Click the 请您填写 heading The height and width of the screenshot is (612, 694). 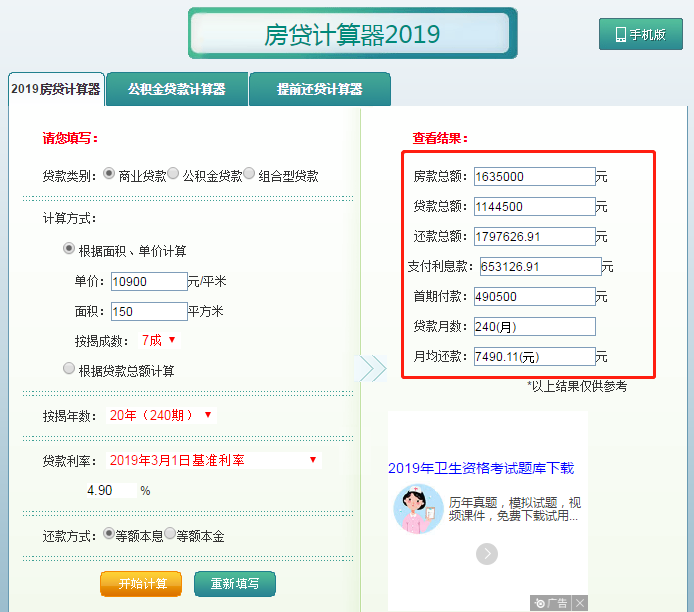70,138
